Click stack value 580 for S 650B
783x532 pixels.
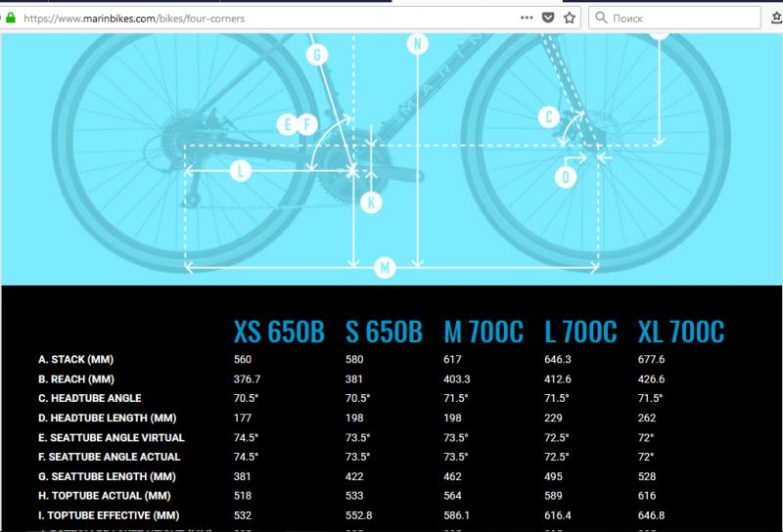354,359
